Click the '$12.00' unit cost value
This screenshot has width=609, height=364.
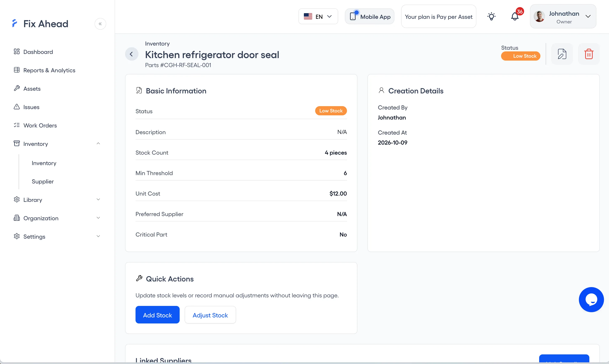(338, 193)
